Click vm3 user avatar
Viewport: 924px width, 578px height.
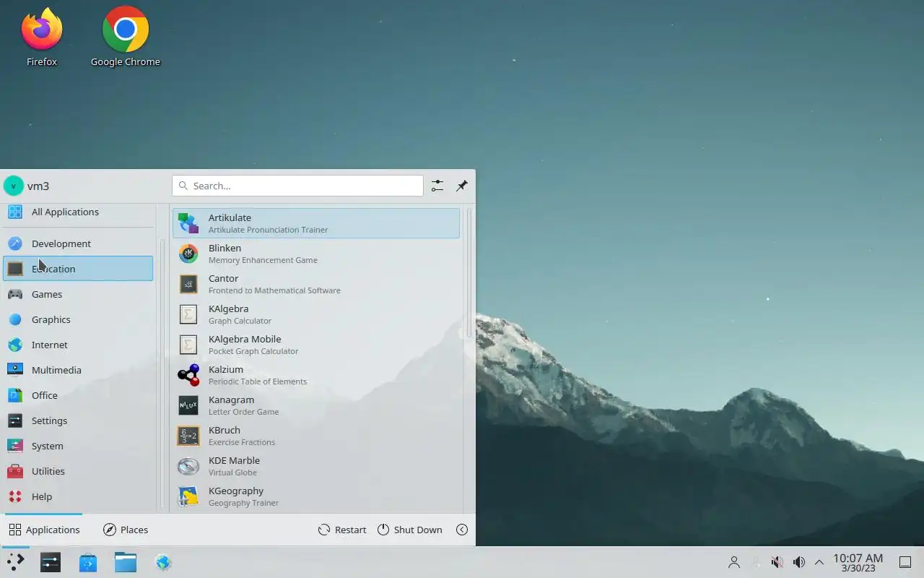coord(14,186)
